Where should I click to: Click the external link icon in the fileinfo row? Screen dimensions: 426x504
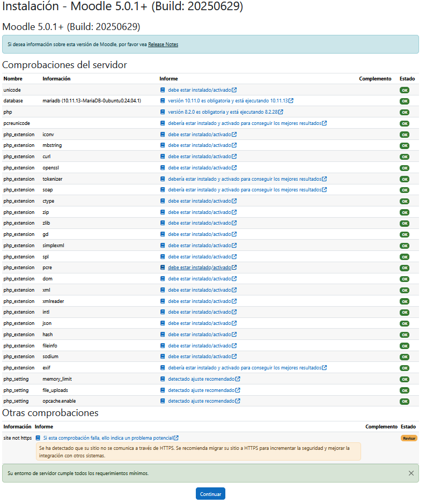pyautogui.click(x=234, y=345)
